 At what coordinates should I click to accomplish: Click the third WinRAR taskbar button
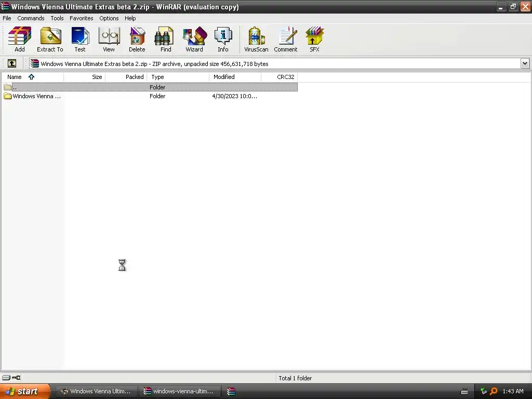pyautogui.click(x=231, y=391)
